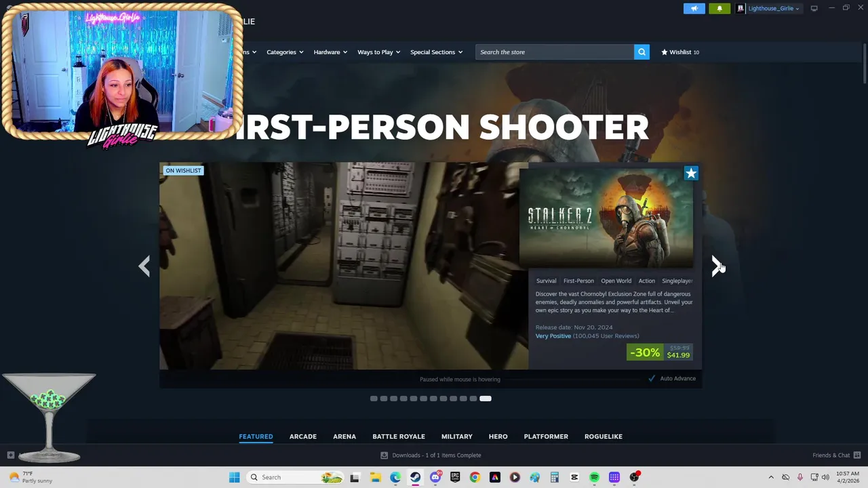This screenshot has width=868, height=488.
Task: Open the Special Sections dropdown
Action: (x=437, y=52)
